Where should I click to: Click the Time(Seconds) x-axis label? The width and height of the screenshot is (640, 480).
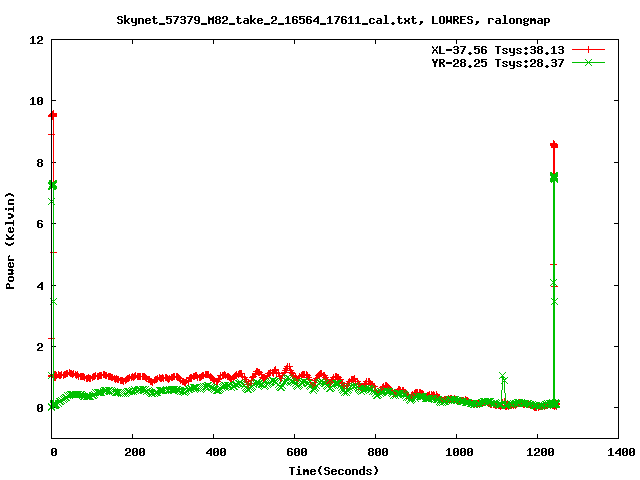point(333,471)
